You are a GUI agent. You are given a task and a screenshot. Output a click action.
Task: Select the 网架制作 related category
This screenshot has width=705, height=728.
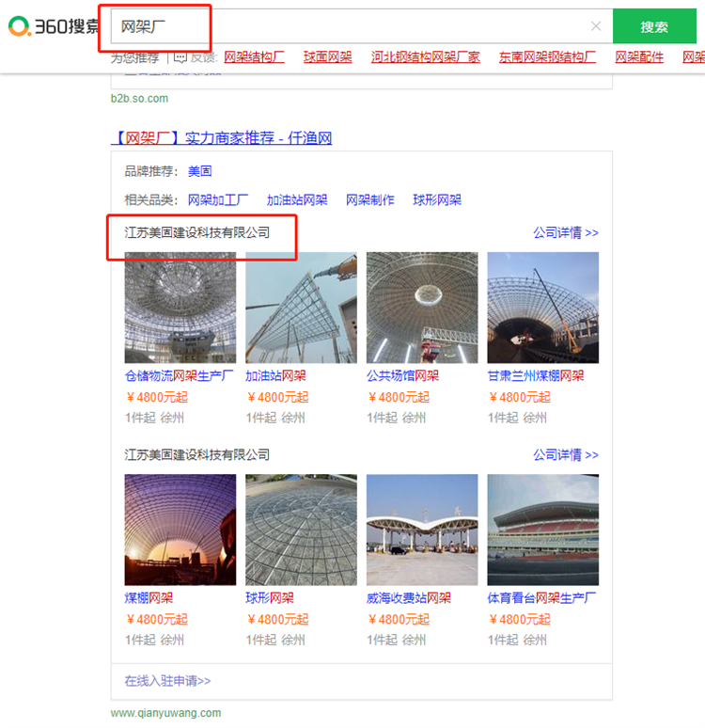tap(370, 199)
